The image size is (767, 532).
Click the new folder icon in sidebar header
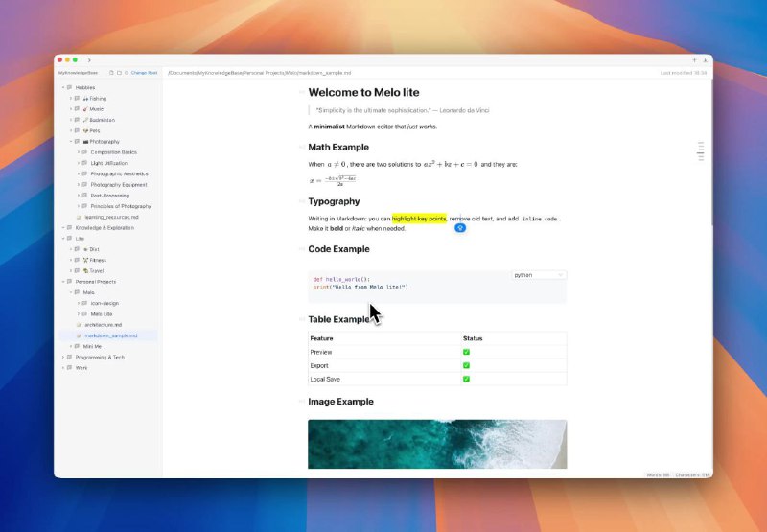point(119,72)
